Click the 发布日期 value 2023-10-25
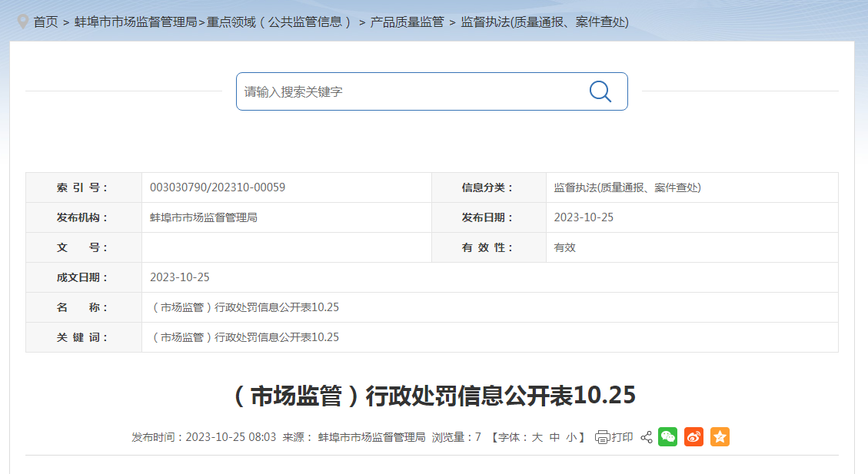868x474 pixels. 584,217
